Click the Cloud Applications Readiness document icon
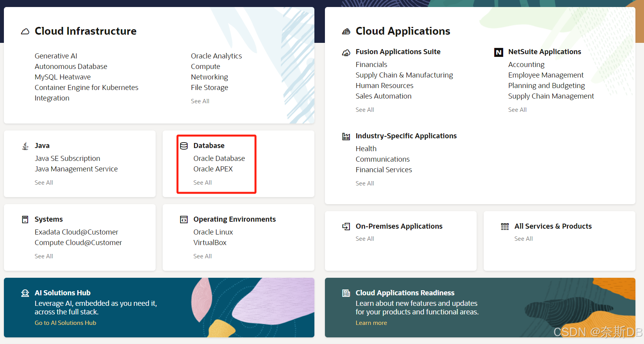Image resolution: width=644 pixels, height=344 pixels. [346, 293]
